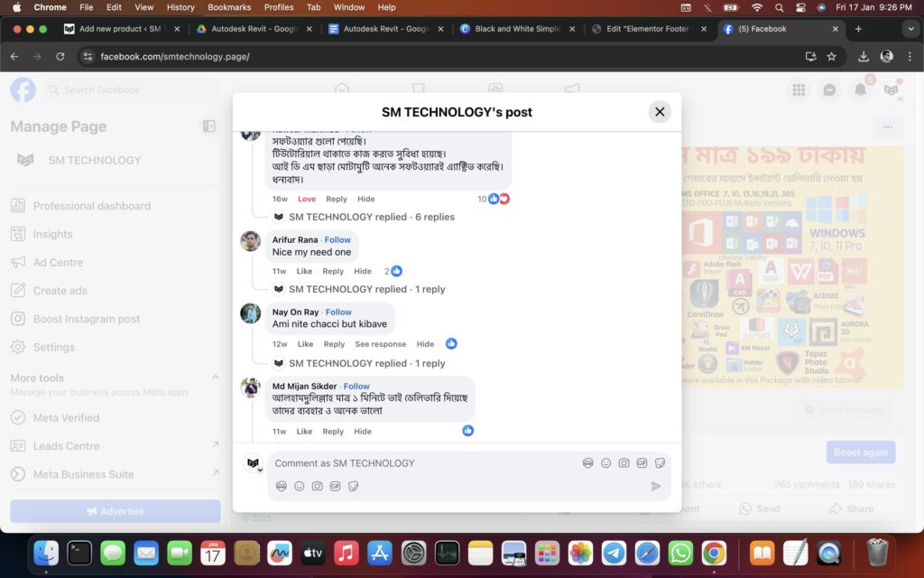
Task: Click reaction icons on the top comment
Action: click(x=498, y=199)
